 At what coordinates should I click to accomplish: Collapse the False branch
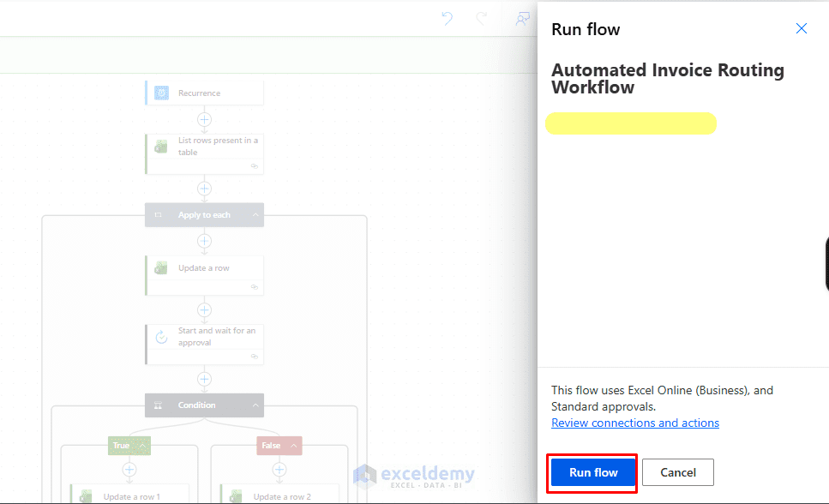pyautogui.click(x=293, y=446)
